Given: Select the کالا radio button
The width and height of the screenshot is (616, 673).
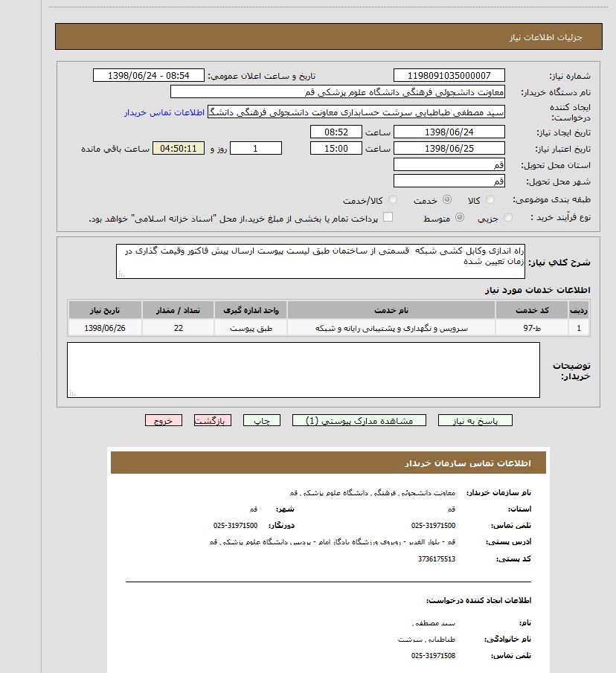Looking at the screenshot, I should [x=490, y=200].
